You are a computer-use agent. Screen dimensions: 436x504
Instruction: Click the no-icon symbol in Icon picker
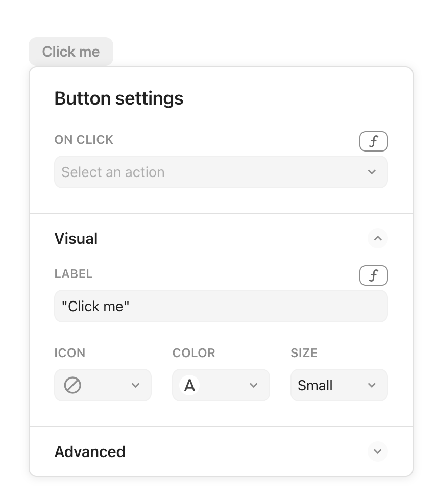pos(72,385)
